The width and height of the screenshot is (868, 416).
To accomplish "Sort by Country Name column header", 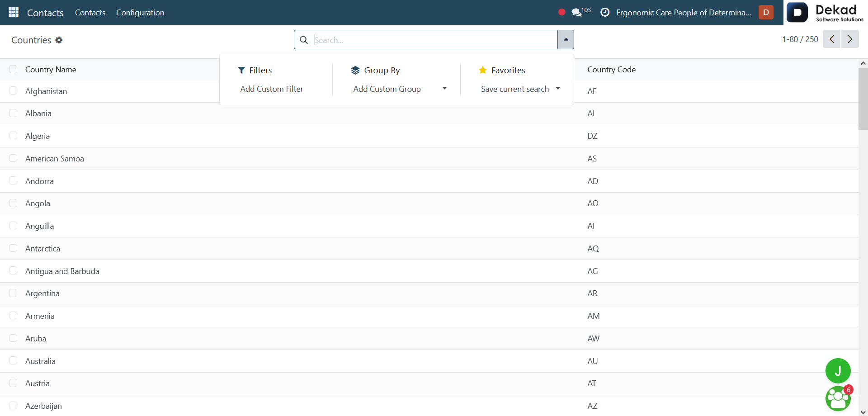I will (x=51, y=70).
